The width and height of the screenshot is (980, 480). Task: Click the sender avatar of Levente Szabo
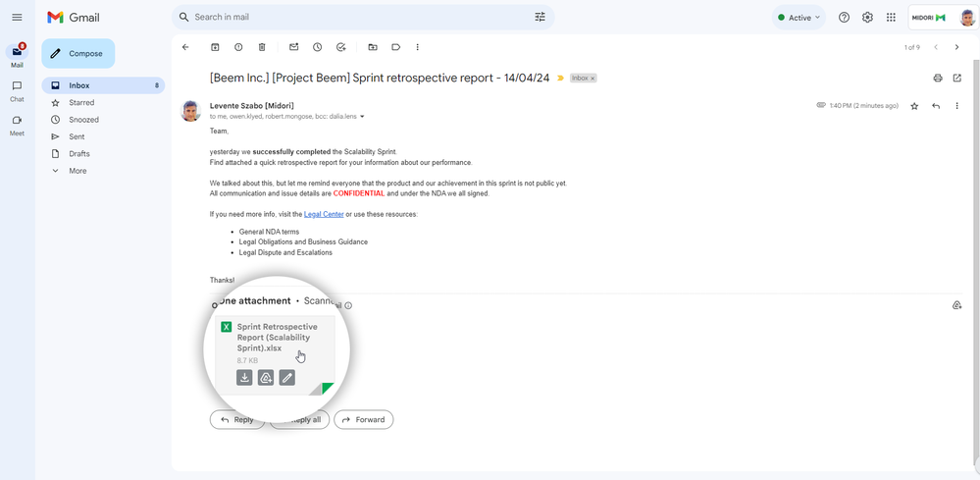coord(190,111)
